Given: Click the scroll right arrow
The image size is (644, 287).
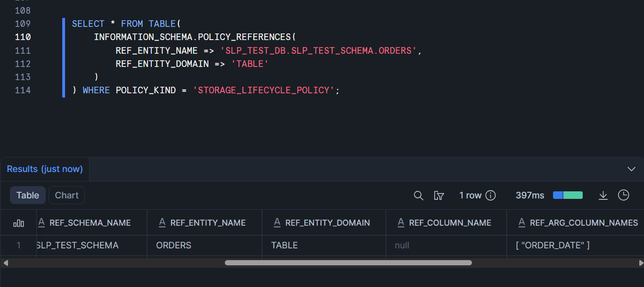Looking at the screenshot, I should (640, 262).
